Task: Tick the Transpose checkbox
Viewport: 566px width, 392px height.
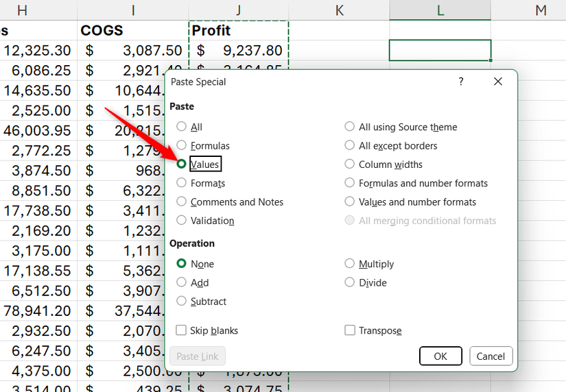Action: click(x=350, y=330)
